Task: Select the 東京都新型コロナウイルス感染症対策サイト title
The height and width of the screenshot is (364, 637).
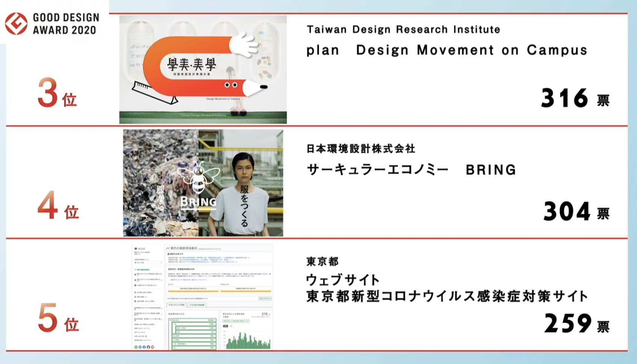Action: pyautogui.click(x=447, y=296)
